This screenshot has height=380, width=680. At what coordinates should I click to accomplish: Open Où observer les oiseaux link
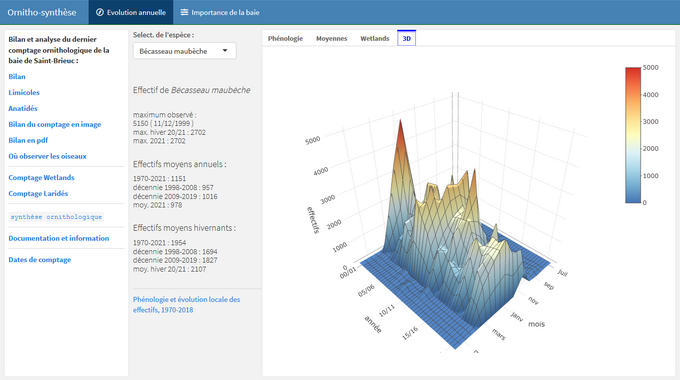pos(47,156)
